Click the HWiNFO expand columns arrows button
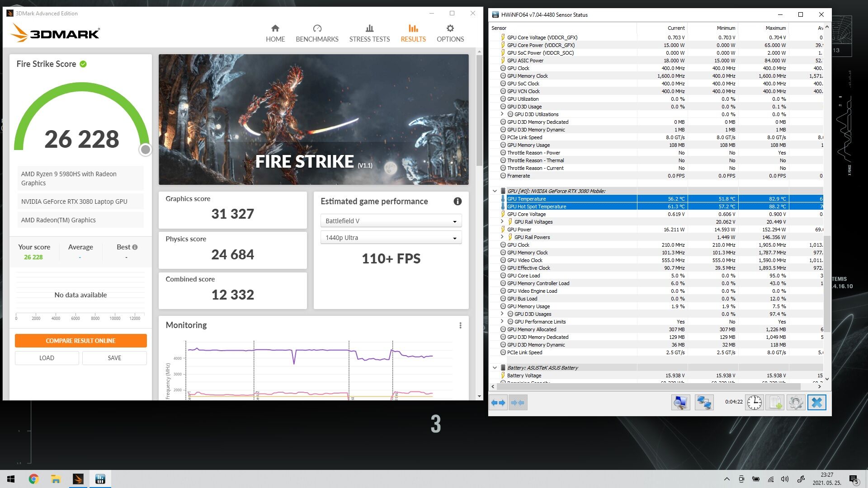The height and width of the screenshot is (488, 868). point(498,403)
